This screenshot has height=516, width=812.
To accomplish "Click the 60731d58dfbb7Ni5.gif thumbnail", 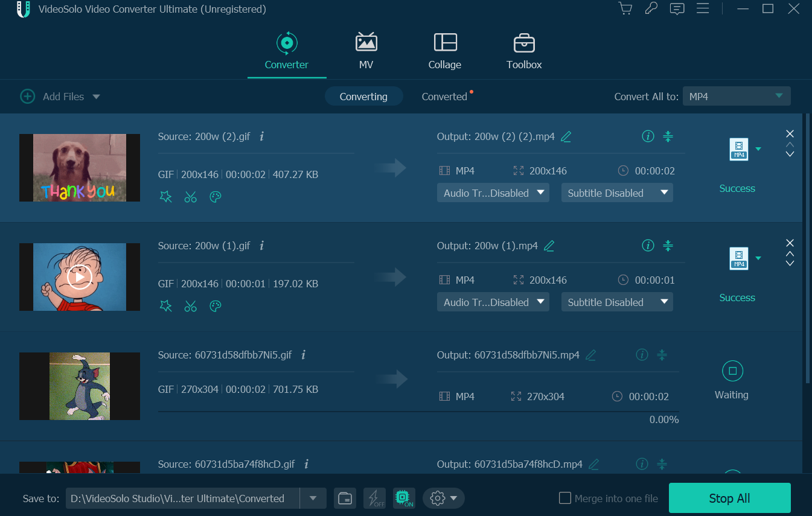I will click(x=80, y=386).
